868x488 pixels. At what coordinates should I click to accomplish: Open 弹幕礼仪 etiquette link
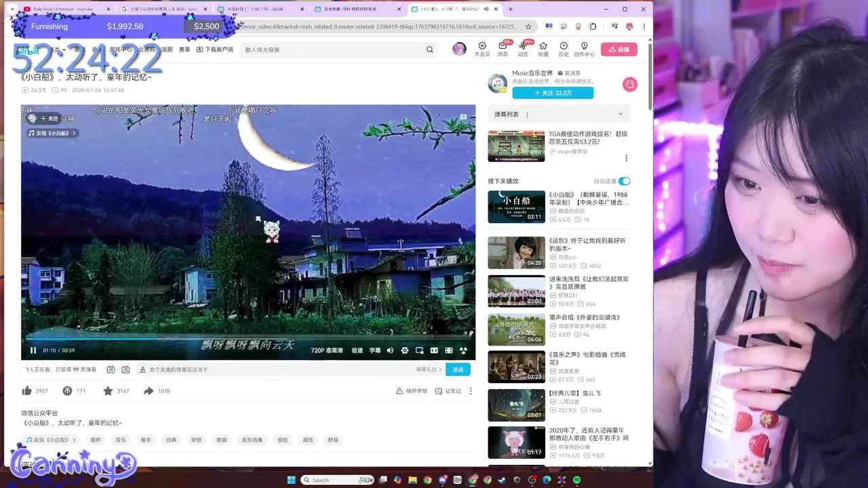click(429, 369)
